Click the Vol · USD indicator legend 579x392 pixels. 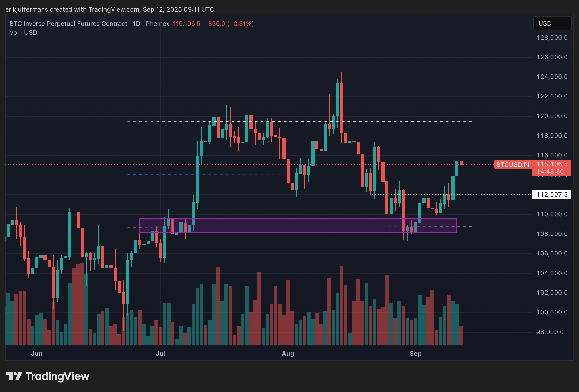[23, 33]
